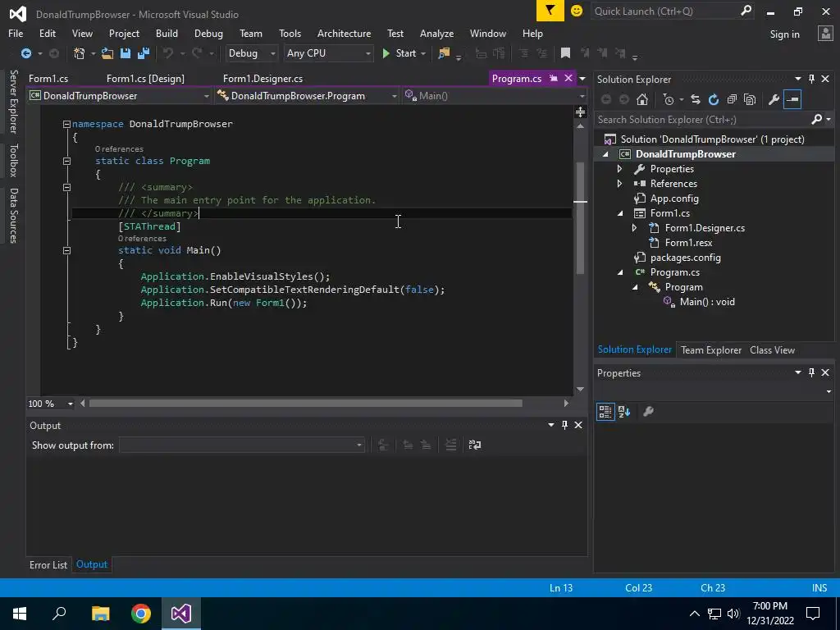This screenshot has width=840, height=630.
Task: Click the Refresh icon in Solution Explorer
Action: pos(714,99)
